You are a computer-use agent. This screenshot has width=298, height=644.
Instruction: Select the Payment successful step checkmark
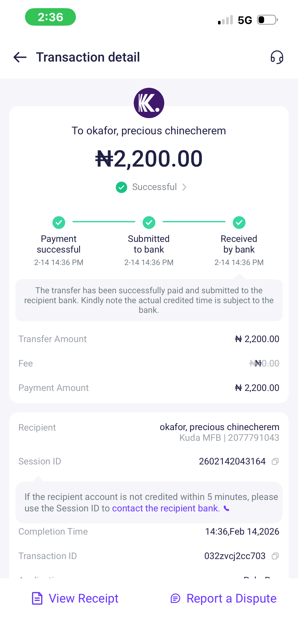click(x=59, y=223)
